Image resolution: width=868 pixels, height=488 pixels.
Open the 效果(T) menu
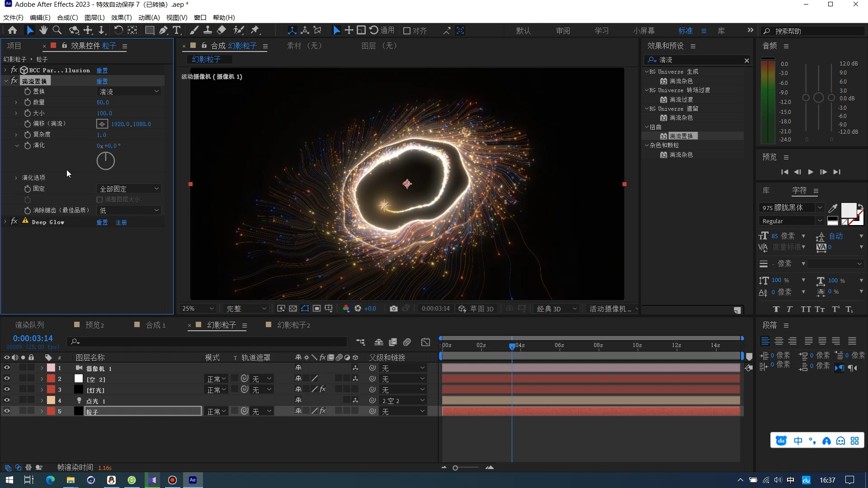click(x=121, y=18)
